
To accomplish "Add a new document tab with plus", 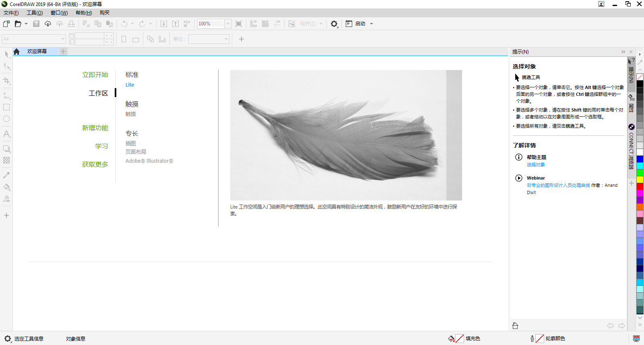I will (63, 52).
